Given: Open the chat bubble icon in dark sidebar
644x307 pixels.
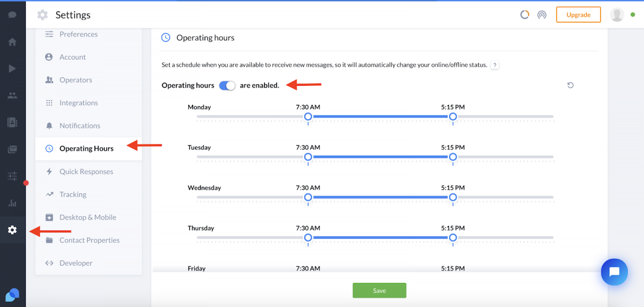Looking at the screenshot, I should coord(12,15).
